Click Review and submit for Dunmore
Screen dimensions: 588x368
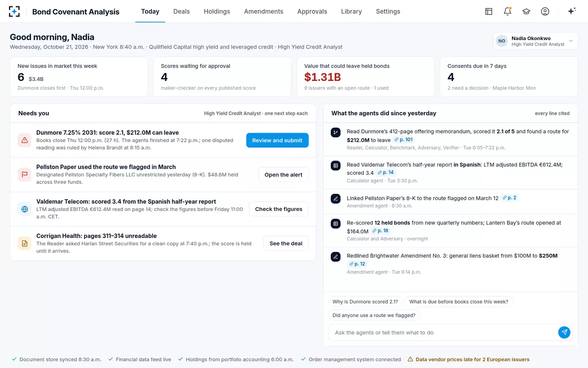point(277,140)
